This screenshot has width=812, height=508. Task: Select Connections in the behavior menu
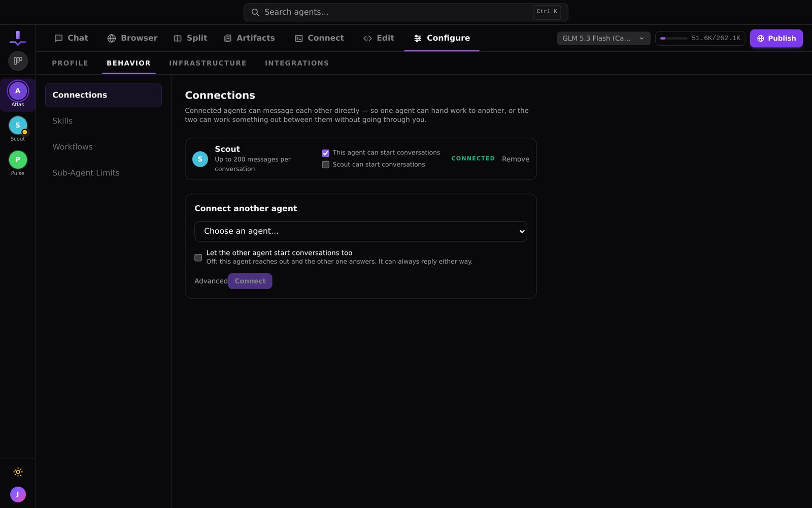pos(104,95)
